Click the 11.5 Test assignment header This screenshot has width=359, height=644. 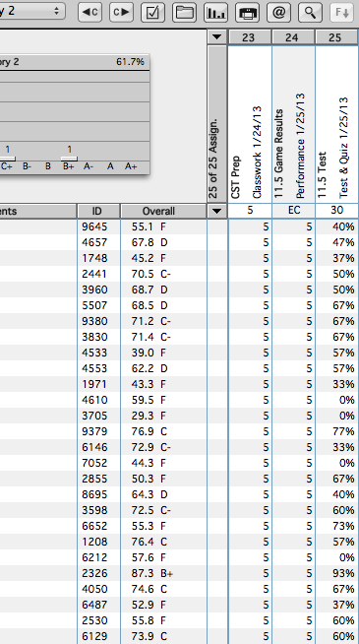point(336,124)
